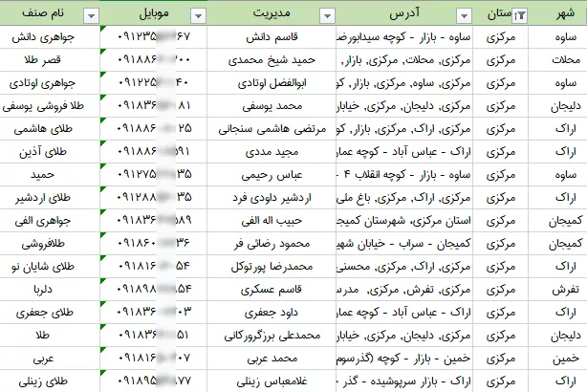Select address cell مرکزی، تفرش، مرکزی

point(404,289)
